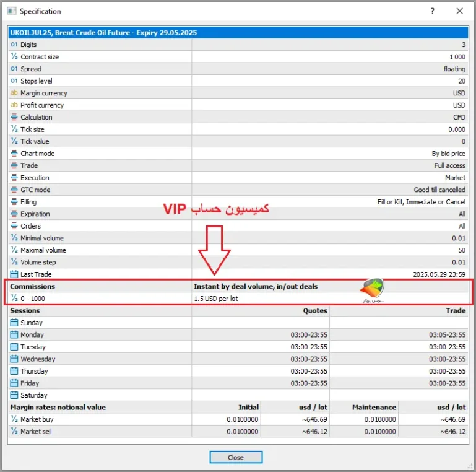Click the icon beside Volume step
The height and width of the screenshot is (472, 476).
click(14, 262)
